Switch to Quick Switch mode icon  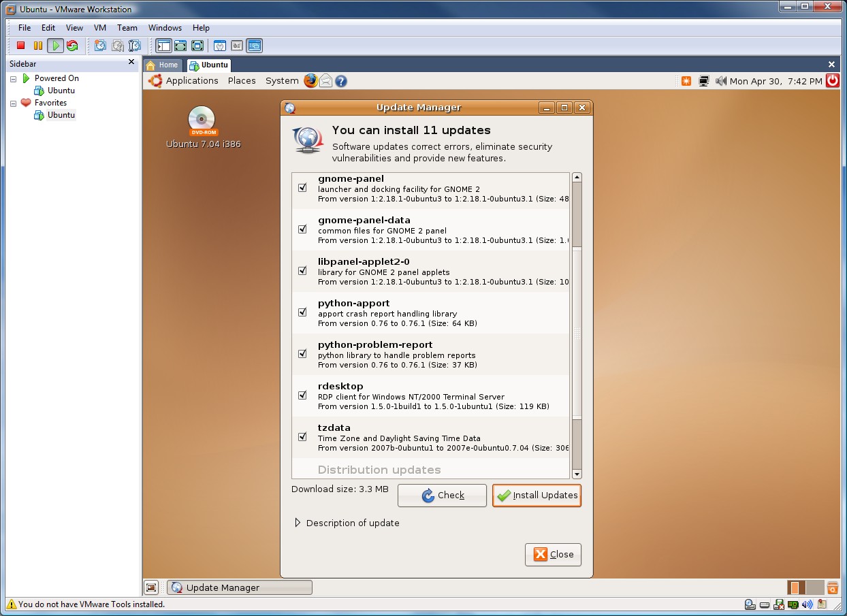pyautogui.click(x=180, y=46)
